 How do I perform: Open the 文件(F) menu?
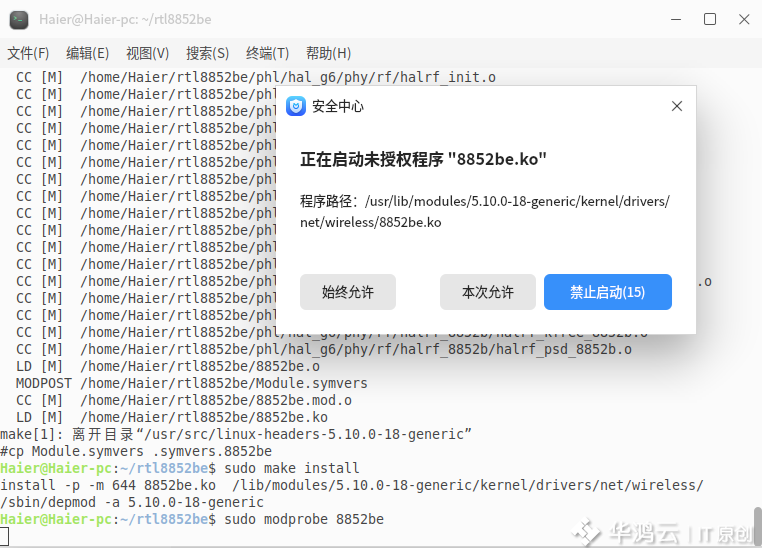[x=28, y=53]
